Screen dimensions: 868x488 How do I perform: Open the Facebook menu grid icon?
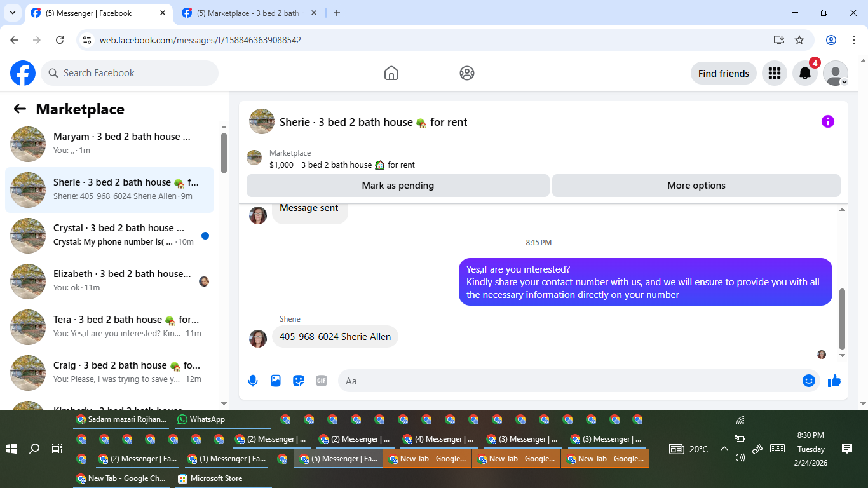[774, 73]
